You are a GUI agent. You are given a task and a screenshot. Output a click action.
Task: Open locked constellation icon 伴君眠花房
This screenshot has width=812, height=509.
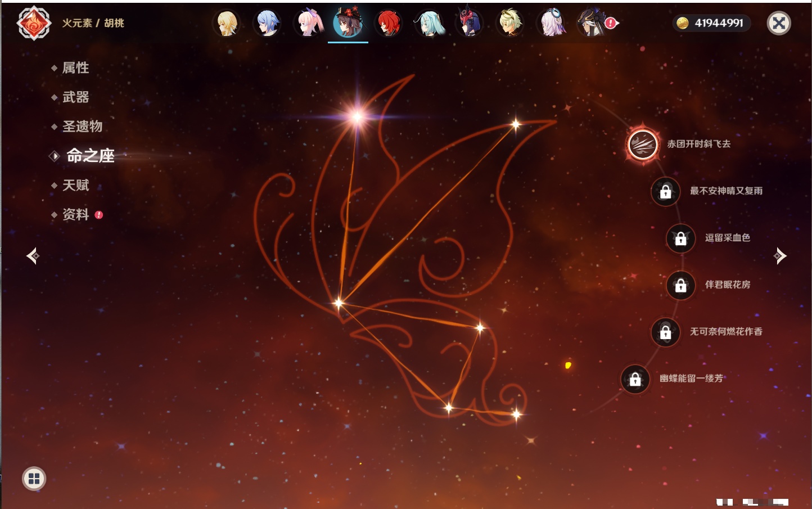[680, 286]
